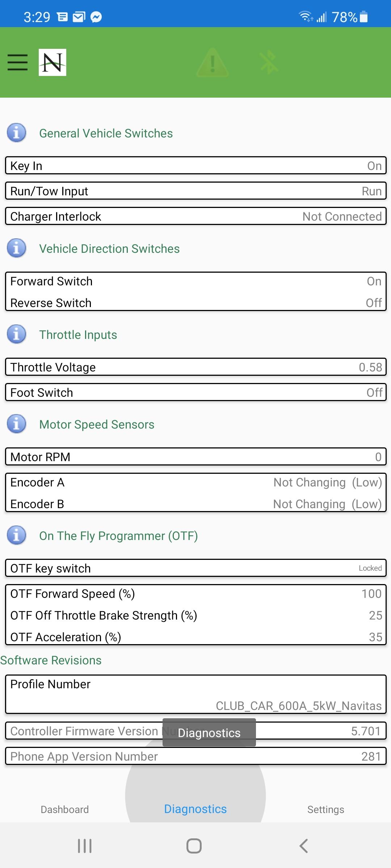Viewport: 391px width, 868px height.
Task: Tap the Charger Interlock row
Action: pyautogui.click(x=195, y=216)
